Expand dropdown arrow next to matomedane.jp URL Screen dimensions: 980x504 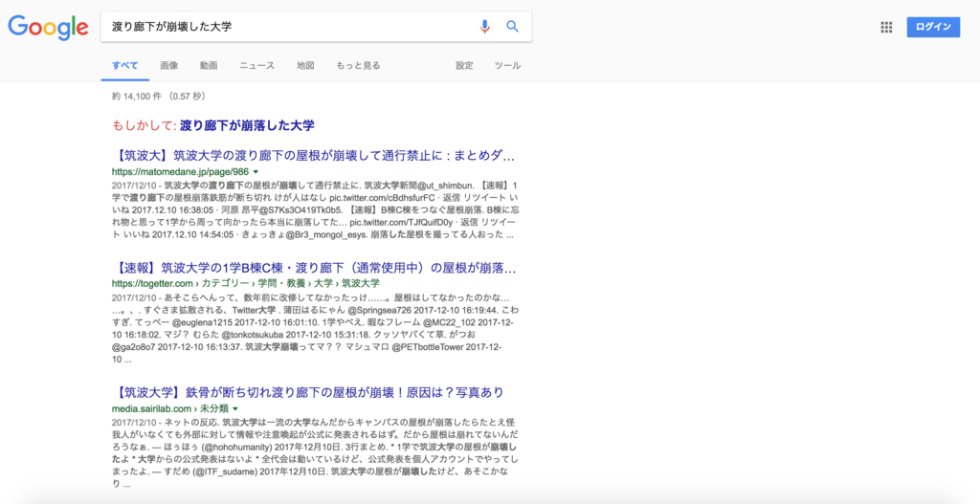coord(256,172)
